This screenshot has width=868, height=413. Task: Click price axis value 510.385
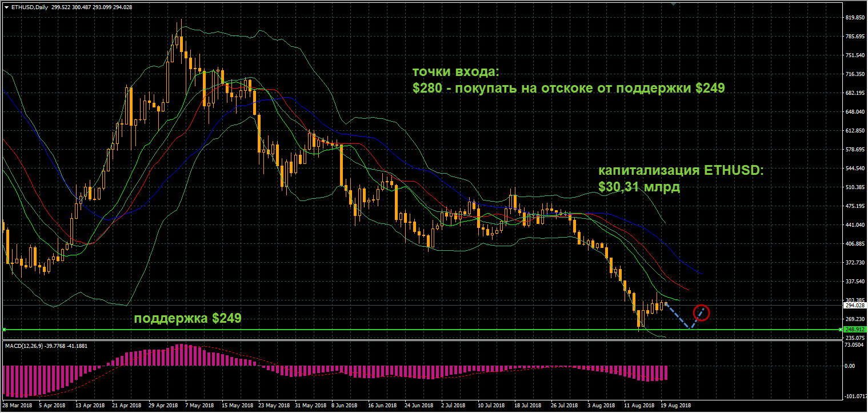854,187
